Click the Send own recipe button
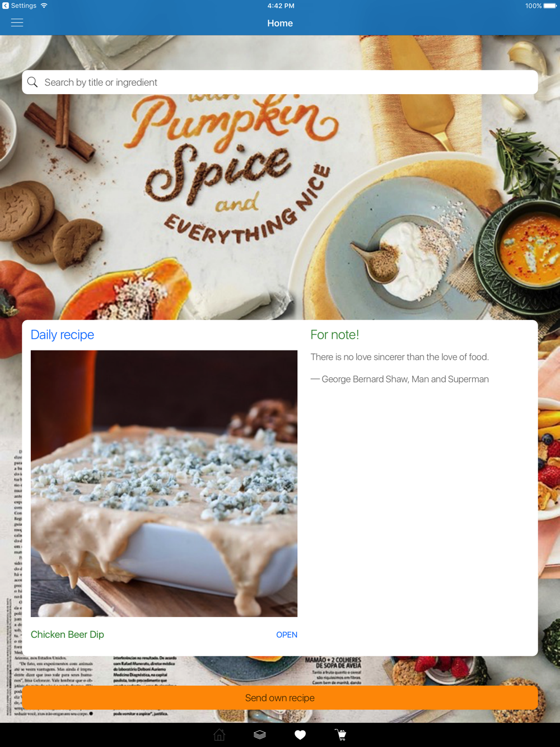This screenshot has width=560, height=747. tap(280, 698)
